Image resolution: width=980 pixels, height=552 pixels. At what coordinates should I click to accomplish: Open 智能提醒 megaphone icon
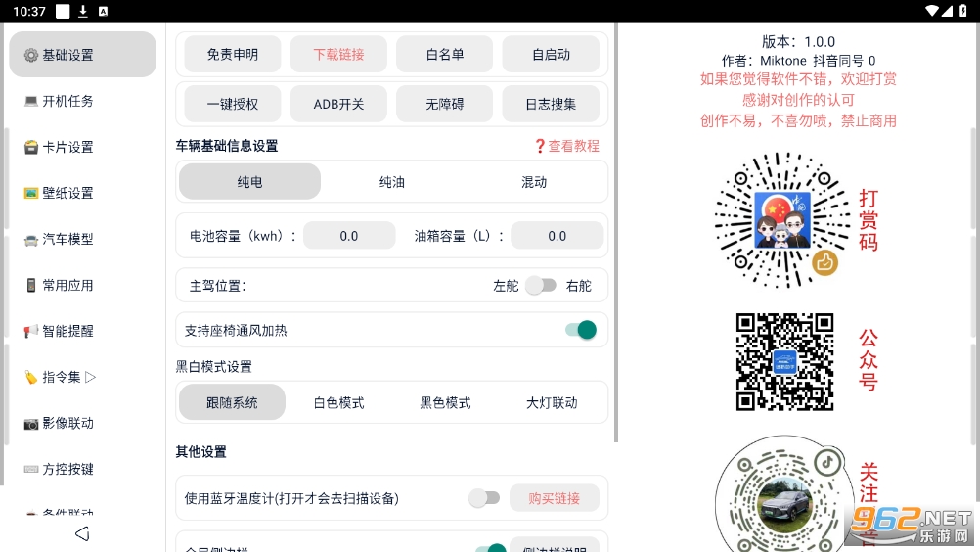click(x=30, y=331)
